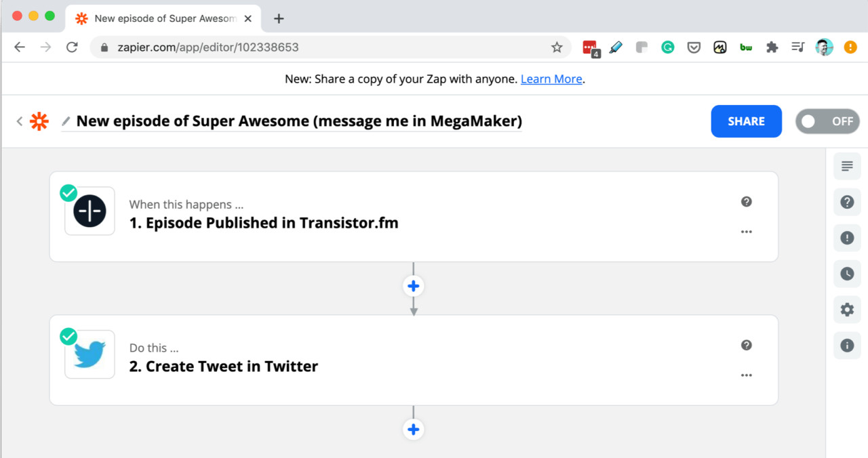This screenshot has width=868, height=458.
Task: Select the Twitter action step icon
Action: [x=90, y=354]
